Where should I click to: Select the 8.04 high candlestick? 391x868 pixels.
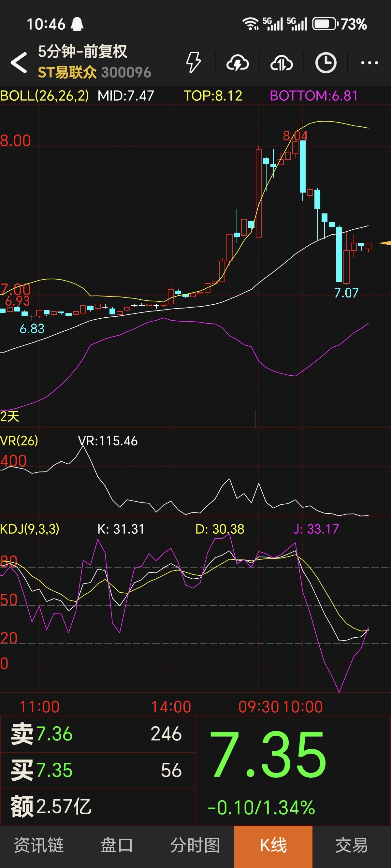pos(303,167)
